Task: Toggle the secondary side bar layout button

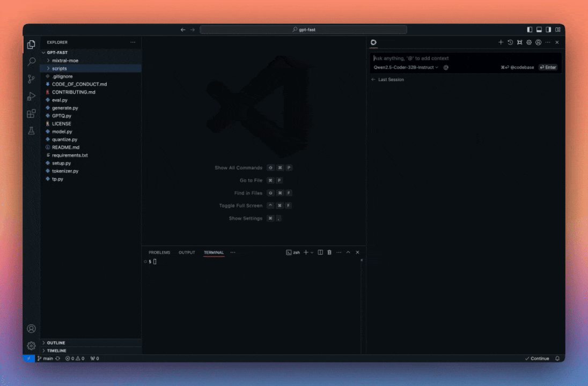Action: (548, 29)
